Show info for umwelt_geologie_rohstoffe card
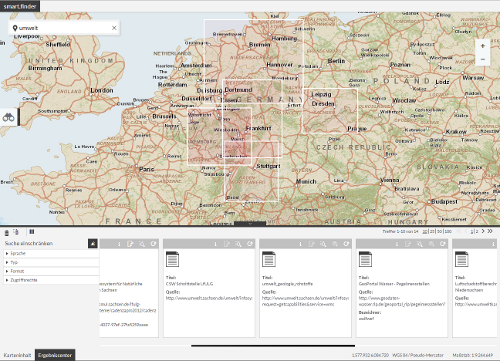The image size is (500, 361). 300,244
